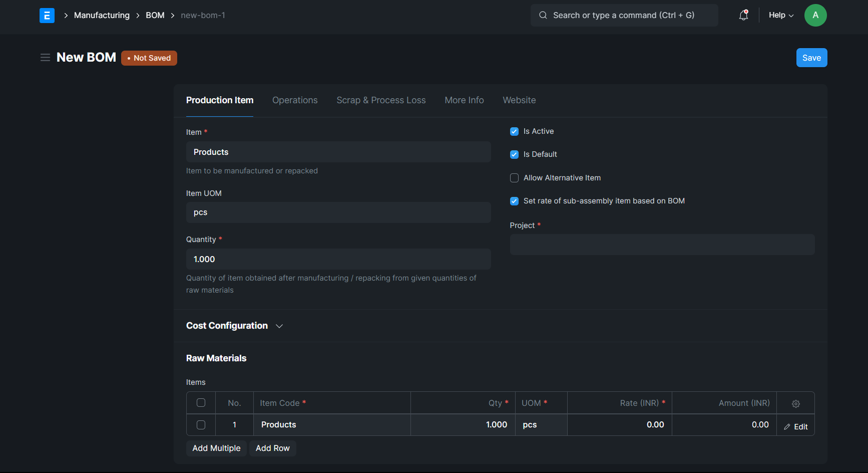The image size is (868, 473).
Task: Open the Products item selector field
Action: (x=338, y=152)
